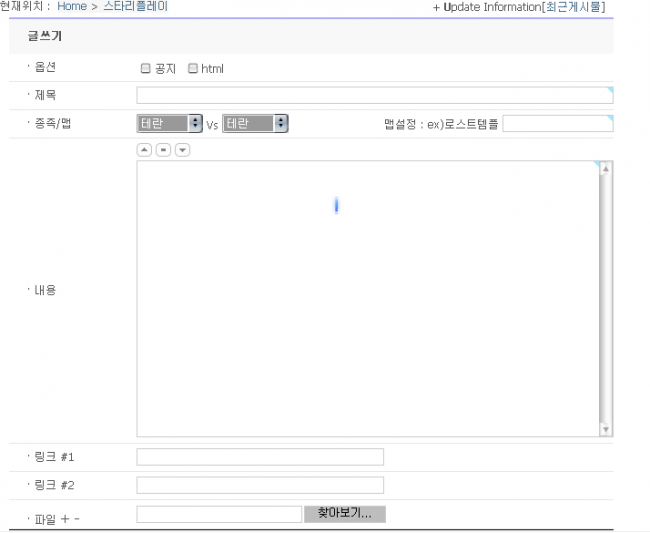Click the down-arrow editor expand icon
The image size is (650, 533).
182,150
